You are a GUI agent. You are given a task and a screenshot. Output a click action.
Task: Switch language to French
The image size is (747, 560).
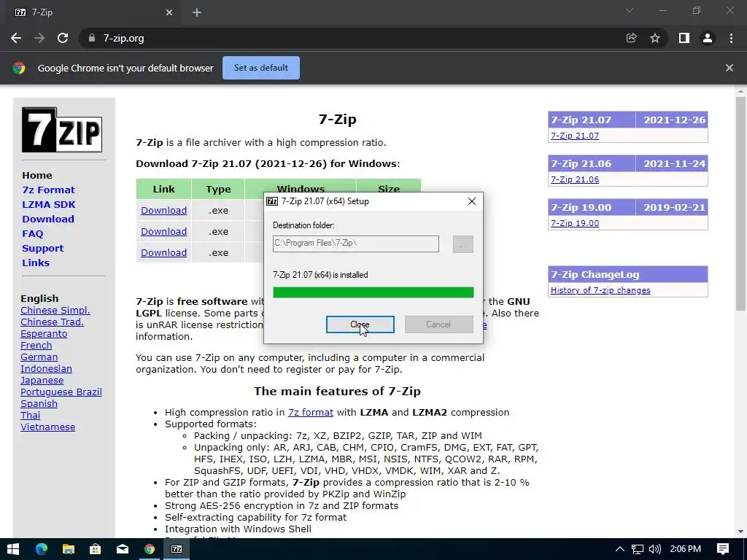[36, 345]
